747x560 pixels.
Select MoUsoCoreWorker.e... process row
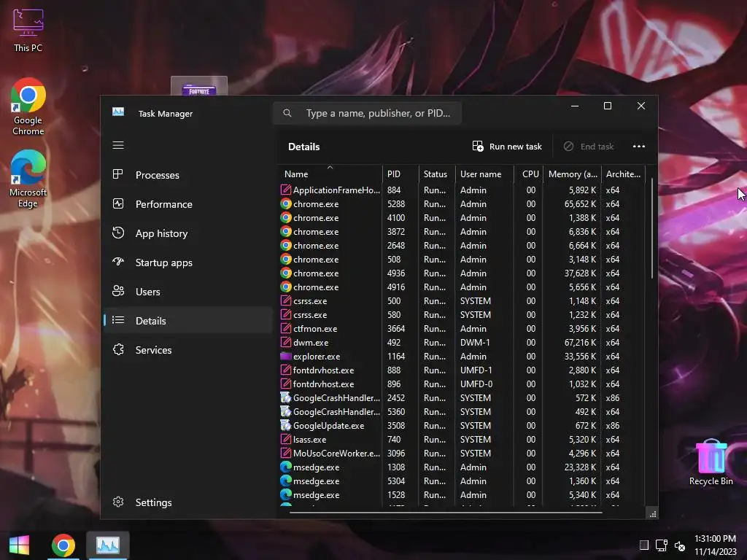point(462,454)
